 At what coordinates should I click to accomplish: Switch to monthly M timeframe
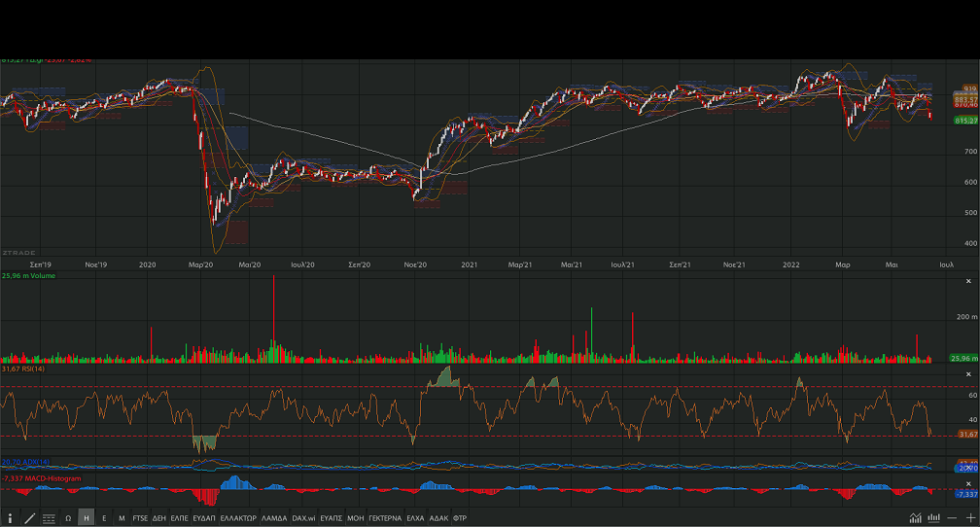122,518
